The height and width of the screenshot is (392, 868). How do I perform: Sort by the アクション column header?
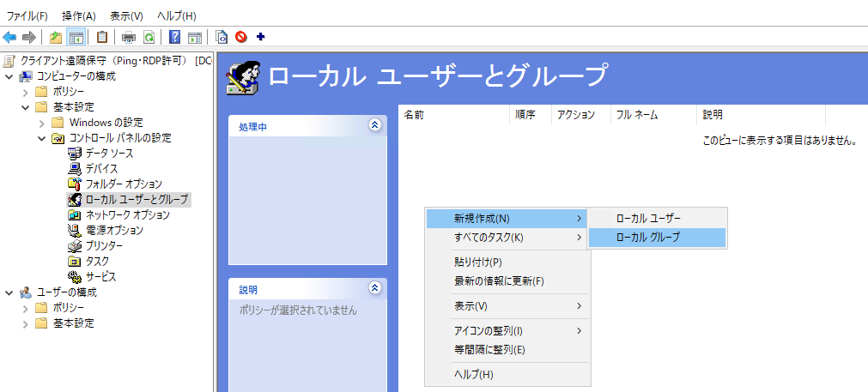pyautogui.click(x=580, y=115)
